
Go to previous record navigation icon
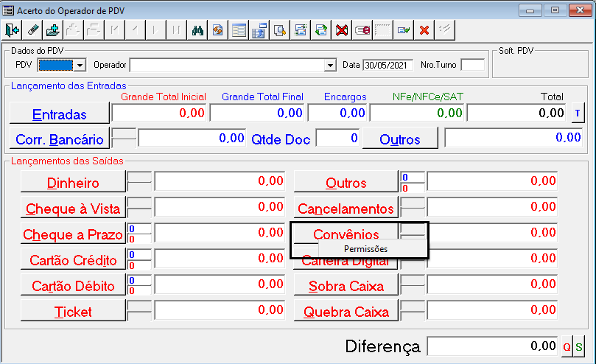tap(135, 30)
